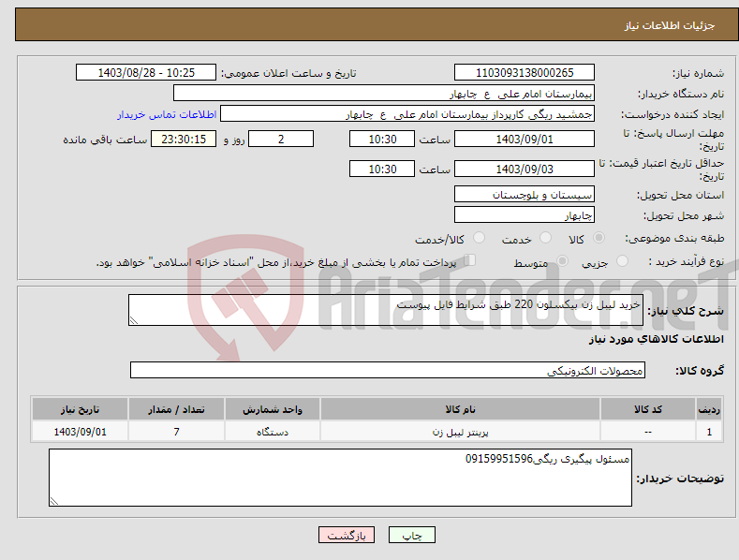Click the ردیف column header
The width and height of the screenshot is (739, 560).
(x=709, y=409)
